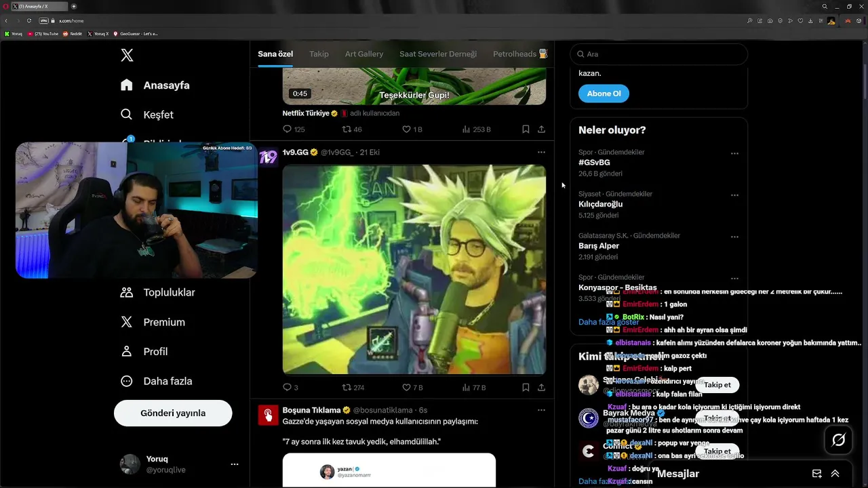
Task: Reply to the Netflix Türkiye post with 125 replies
Action: [287, 129]
